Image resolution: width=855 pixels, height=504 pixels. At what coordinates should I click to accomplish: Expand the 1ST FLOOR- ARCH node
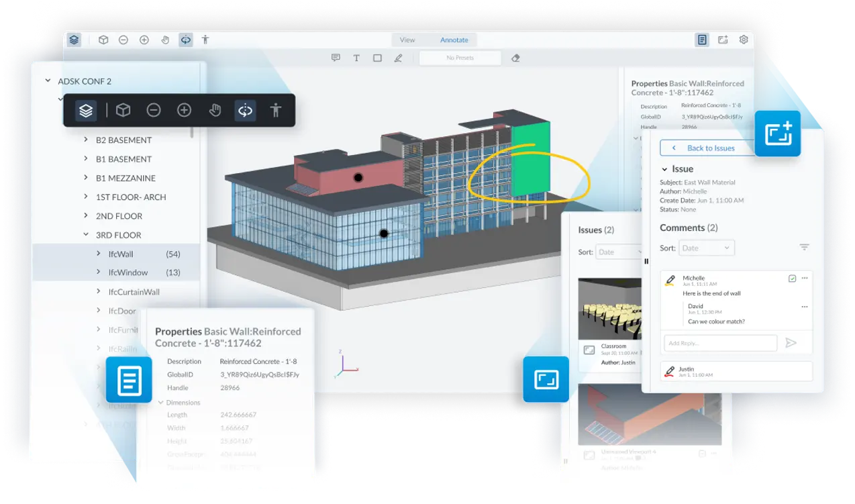click(x=86, y=197)
